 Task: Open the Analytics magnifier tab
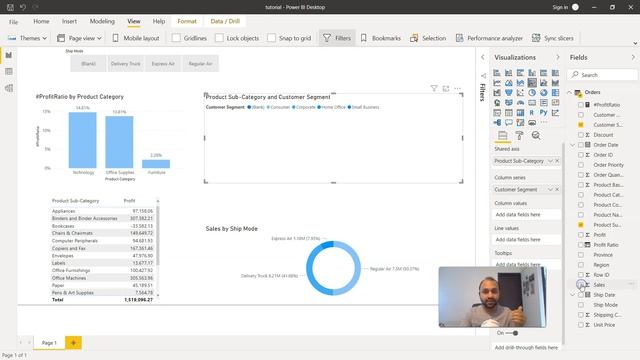[536, 136]
